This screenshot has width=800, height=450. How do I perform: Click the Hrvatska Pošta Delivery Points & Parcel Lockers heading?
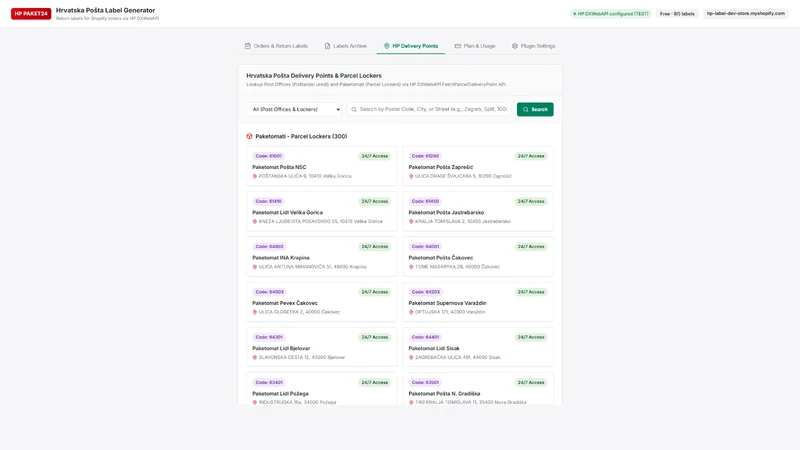click(x=314, y=76)
